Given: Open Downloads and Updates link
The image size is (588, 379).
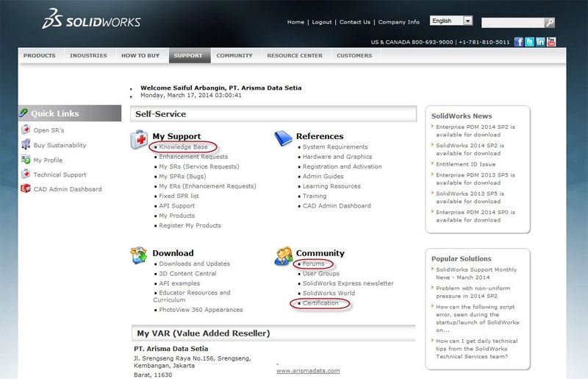Looking at the screenshot, I should coord(194,263).
